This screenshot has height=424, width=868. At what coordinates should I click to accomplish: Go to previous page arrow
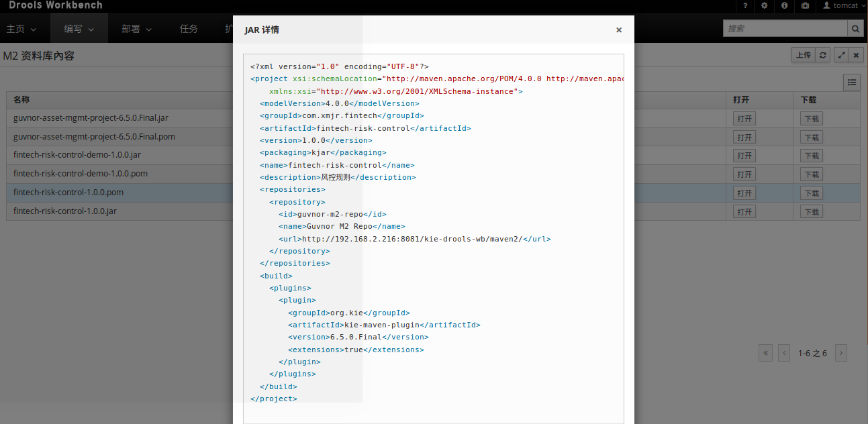coord(784,353)
